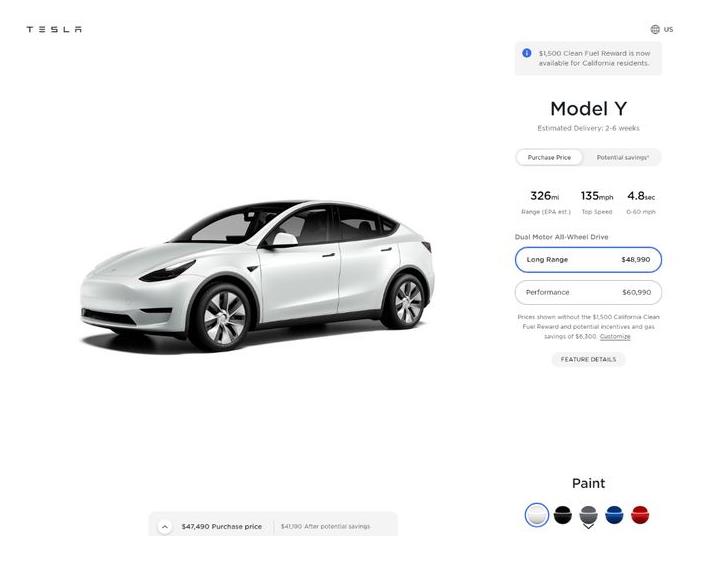Pick the Midnight Silver paint swatch
Screen dimensions: 710x563
tap(589, 515)
